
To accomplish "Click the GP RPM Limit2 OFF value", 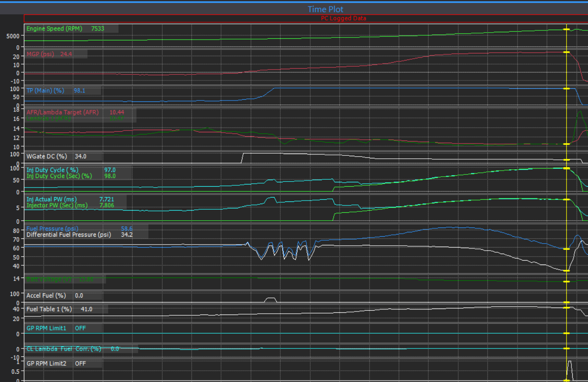I will click(81, 363).
